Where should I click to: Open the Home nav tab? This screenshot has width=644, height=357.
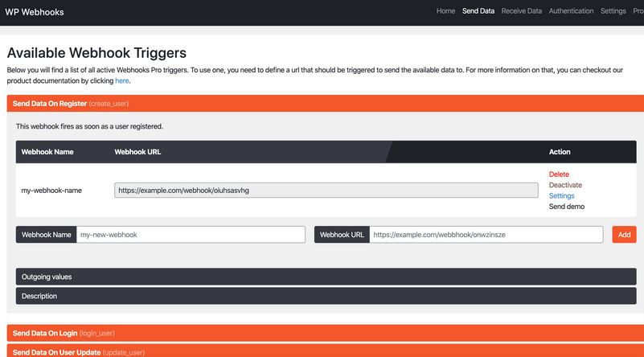click(445, 11)
